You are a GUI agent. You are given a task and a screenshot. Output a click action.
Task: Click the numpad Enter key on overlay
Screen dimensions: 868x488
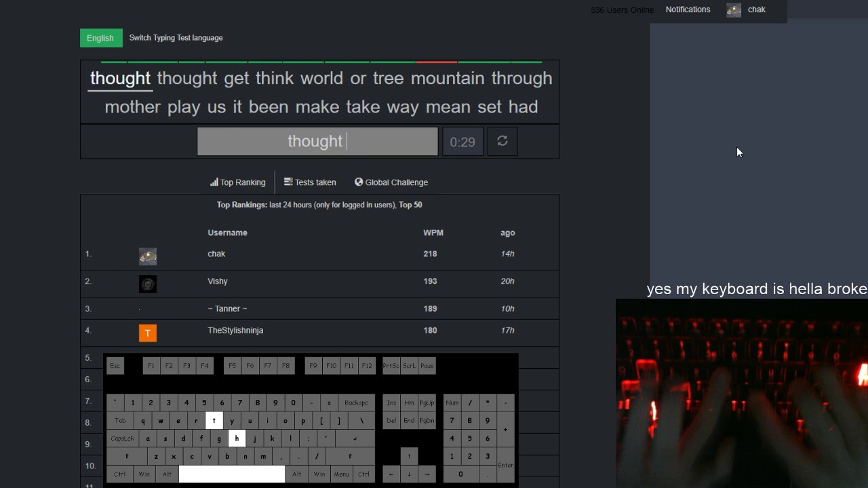coord(505,465)
